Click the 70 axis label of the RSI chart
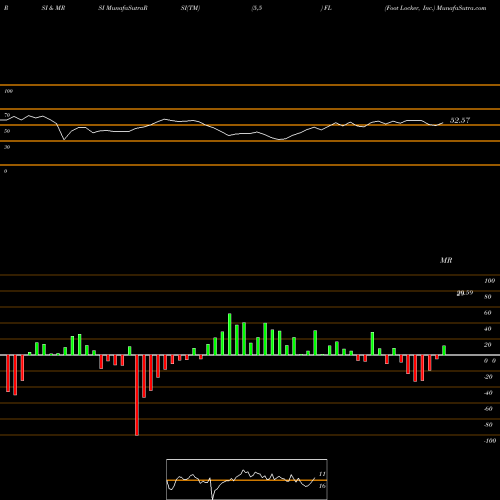500x500 pixels. pyautogui.click(x=7, y=115)
